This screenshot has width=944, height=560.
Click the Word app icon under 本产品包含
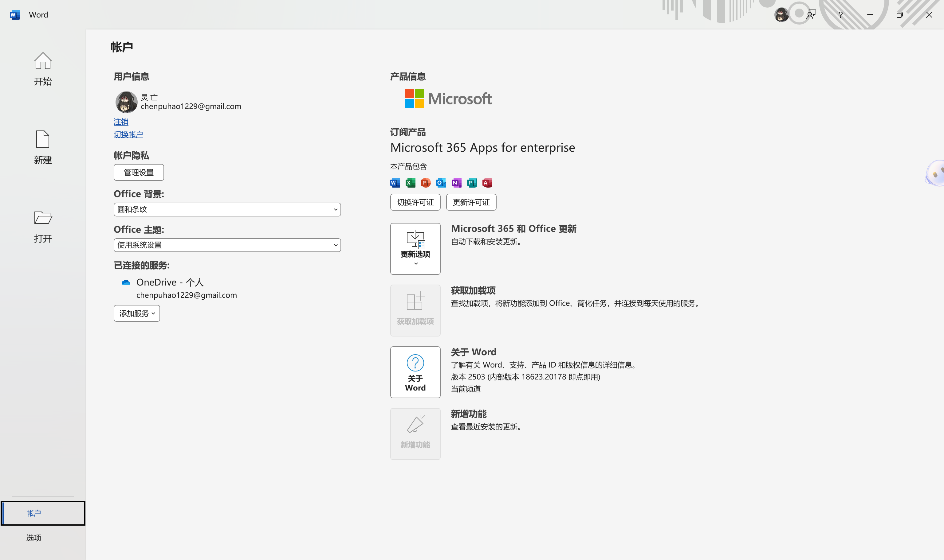pyautogui.click(x=395, y=183)
